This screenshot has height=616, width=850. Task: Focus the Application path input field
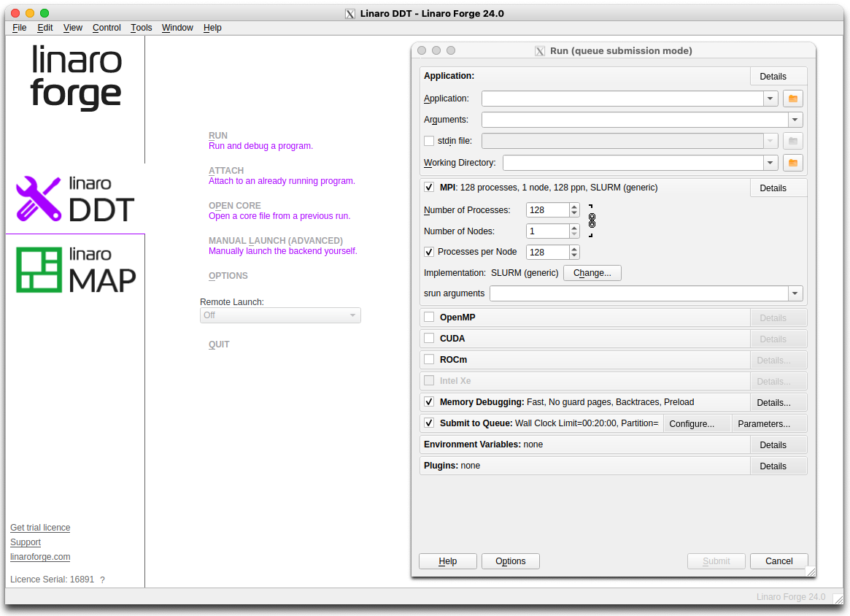pyautogui.click(x=622, y=99)
